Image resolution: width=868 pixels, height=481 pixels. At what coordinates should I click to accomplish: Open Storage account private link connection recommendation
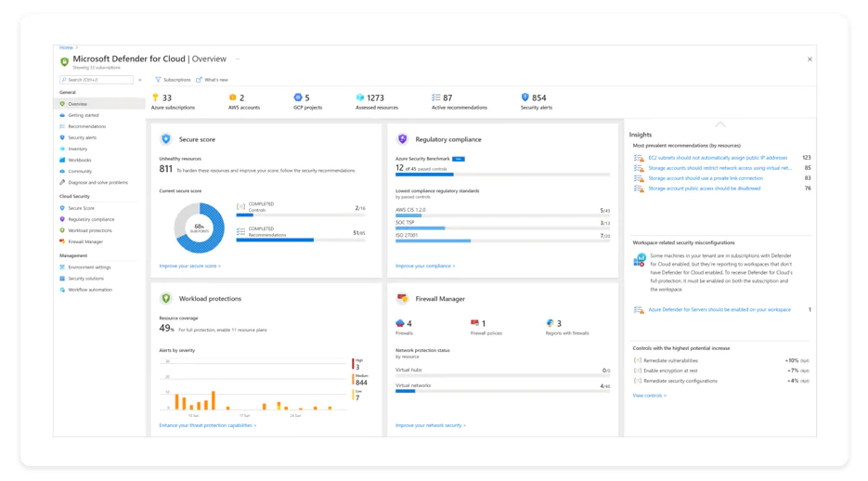tap(706, 178)
